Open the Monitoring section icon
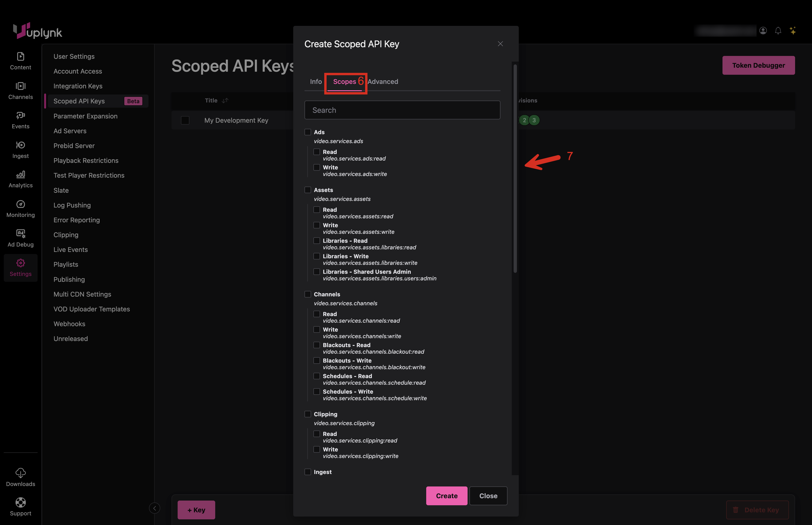The height and width of the screenshot is (525, 812). click(x=20, y=204)
